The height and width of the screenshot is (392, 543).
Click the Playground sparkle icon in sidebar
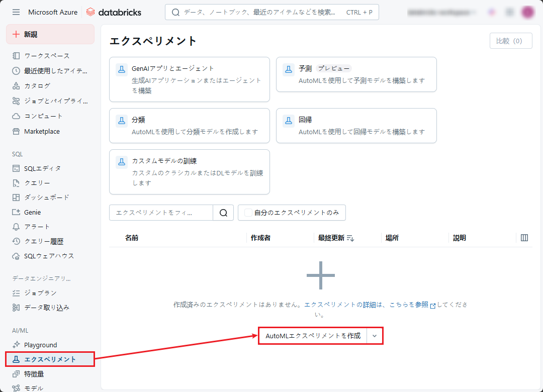click(16, 345)
